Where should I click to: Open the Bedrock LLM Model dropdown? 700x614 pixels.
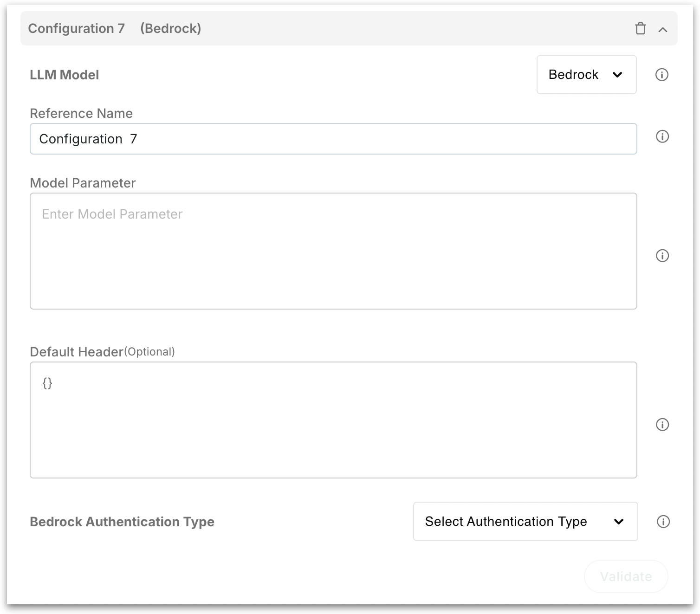(x=586, y=75)
